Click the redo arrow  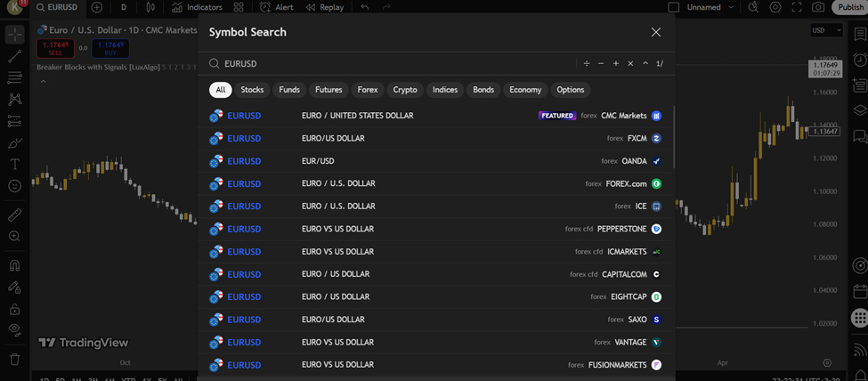(386, 7)
